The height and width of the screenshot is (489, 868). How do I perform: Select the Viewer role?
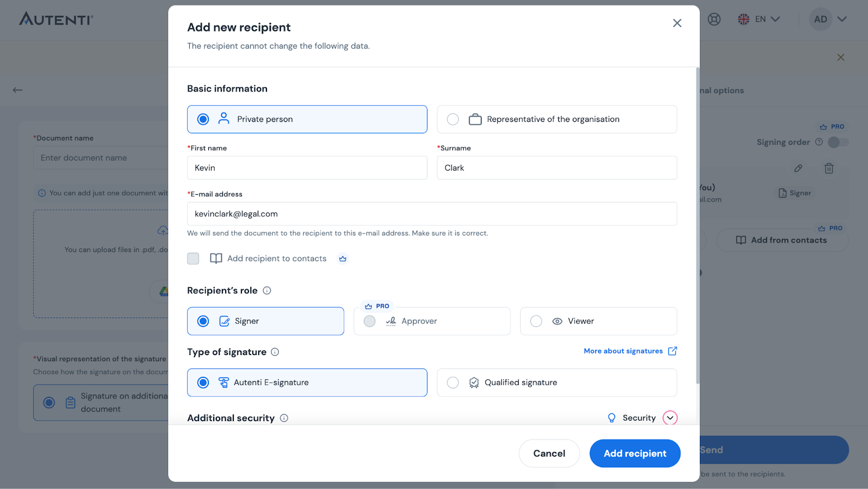pos(536,321)
